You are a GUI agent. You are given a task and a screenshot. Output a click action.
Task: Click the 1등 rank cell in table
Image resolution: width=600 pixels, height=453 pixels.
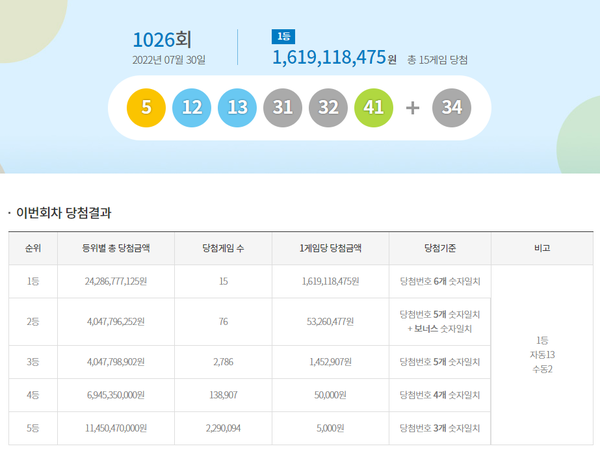click(x=33, y=281)
